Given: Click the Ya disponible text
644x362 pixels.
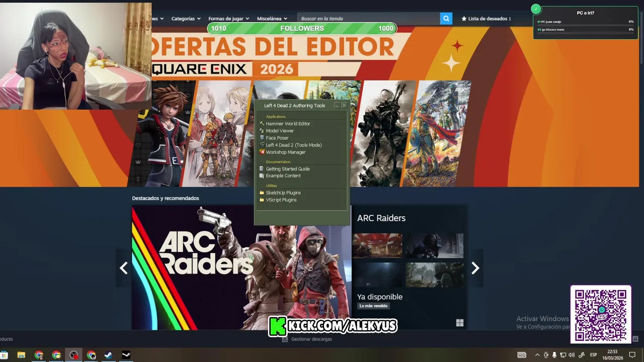Looking at the screenshot, I should pyautogui.click(x=380, y=297).
